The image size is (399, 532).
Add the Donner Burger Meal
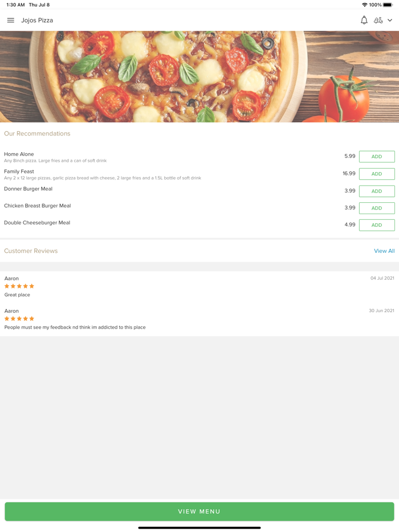point(376,191)
